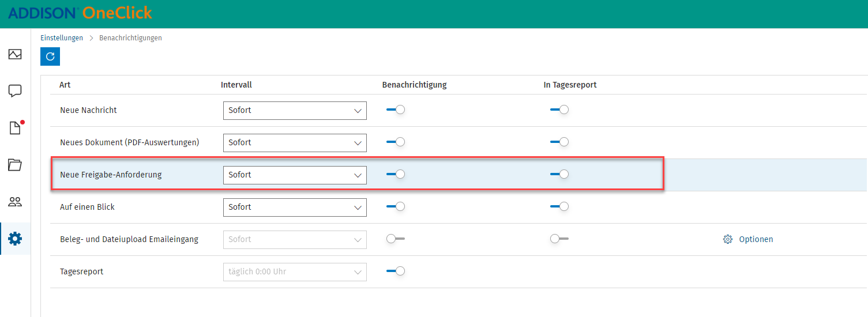This screenshot has height=317, width=868.
Task: Toggle In Tagesreport for Neue Nachricht
Action: click(559, 110)
